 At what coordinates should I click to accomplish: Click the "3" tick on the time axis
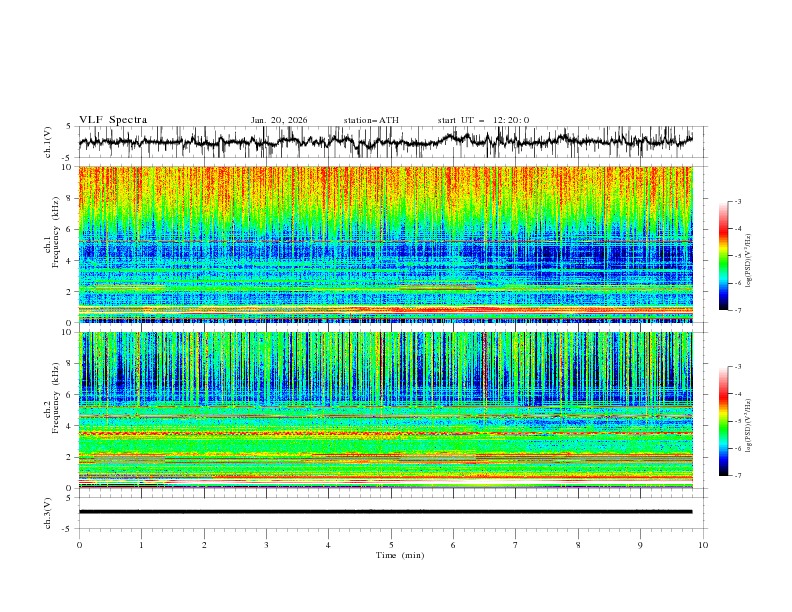[x=266, y=545]
